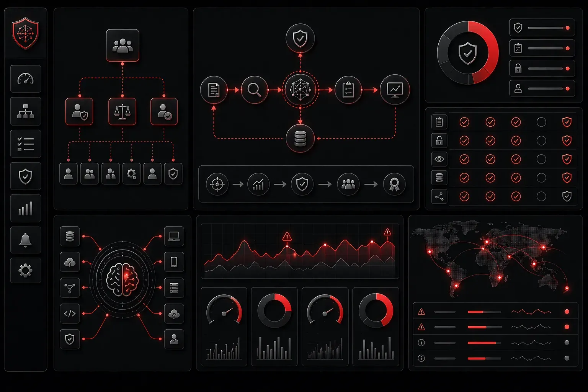Click the magnifying glass workflow node
The image size is (588, 392).
pyautogui.click(x=255, y=90)
